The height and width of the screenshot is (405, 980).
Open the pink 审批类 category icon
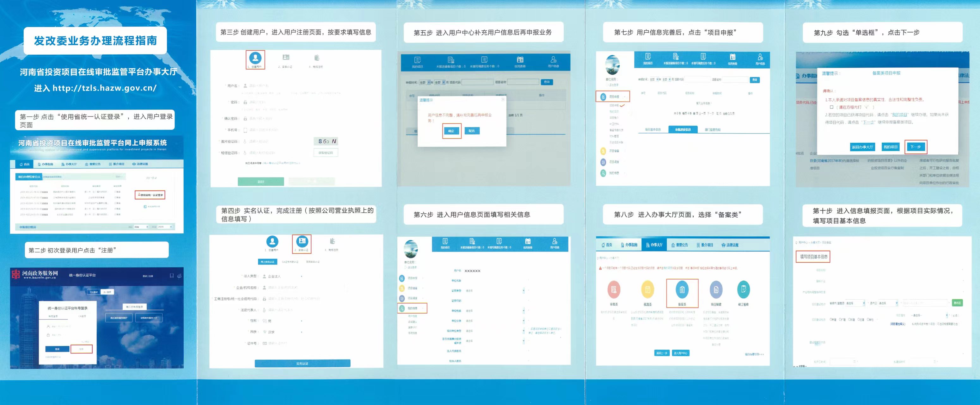[x=614, y=290]
